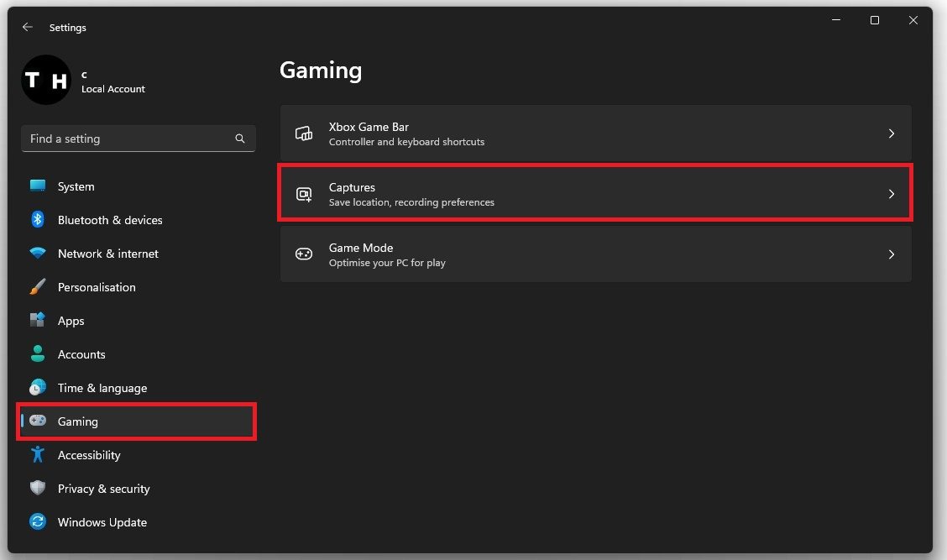Click the Find a setting search box
The width and height of the screenshot is (947, 560).
click(x=130, y=139)
